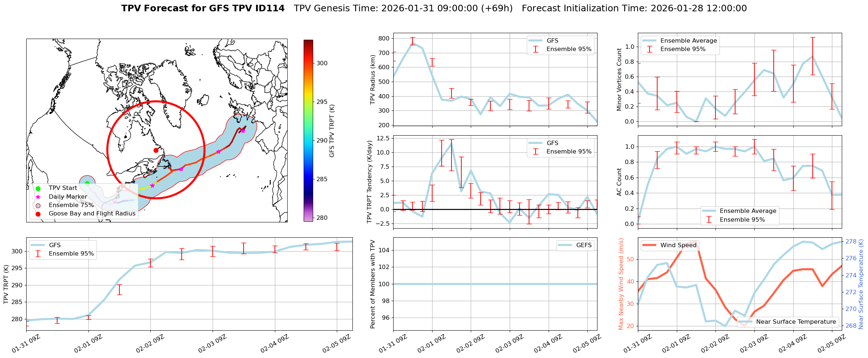Click the AC Count axis label
Image resolution: width=868 pixels, height=358 pixels.
pyautogui.click(x=619, y=182)
